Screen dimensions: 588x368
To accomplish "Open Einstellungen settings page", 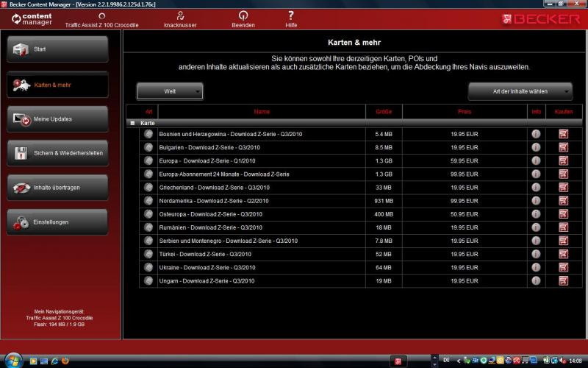I will click(57, 222).
